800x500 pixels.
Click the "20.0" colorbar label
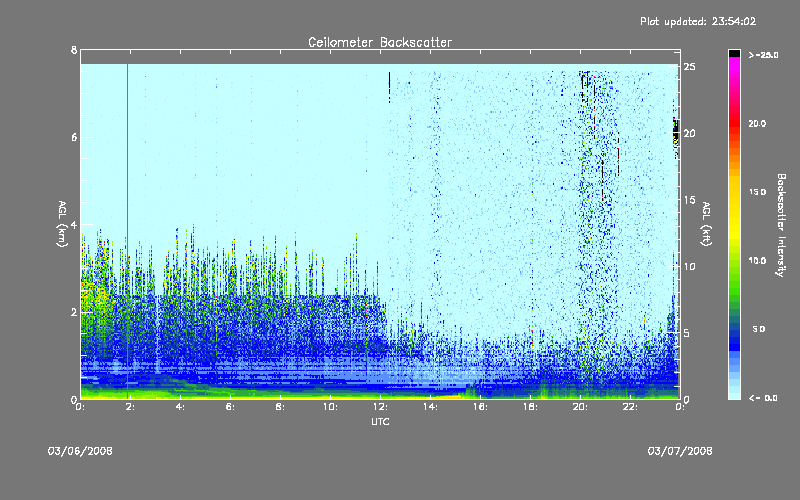tap(757, 123)
